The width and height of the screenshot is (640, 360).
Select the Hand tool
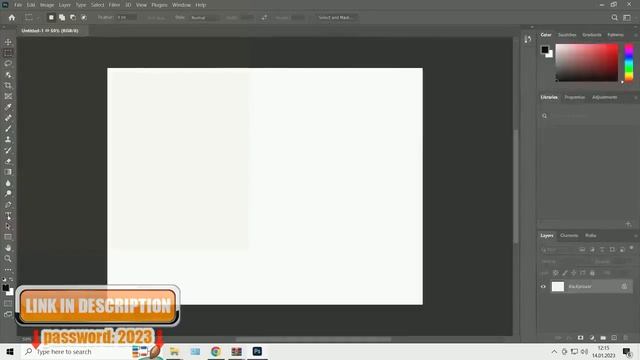click(x=8, y=248)
